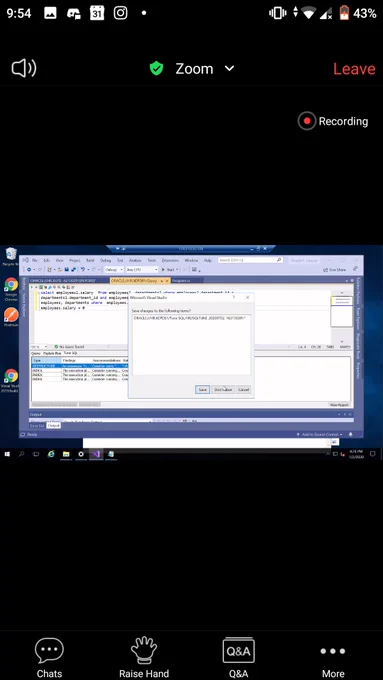Click the Visual Studio taskbar icon
This screenshot has height=680, width=383.
coord(96,454)
